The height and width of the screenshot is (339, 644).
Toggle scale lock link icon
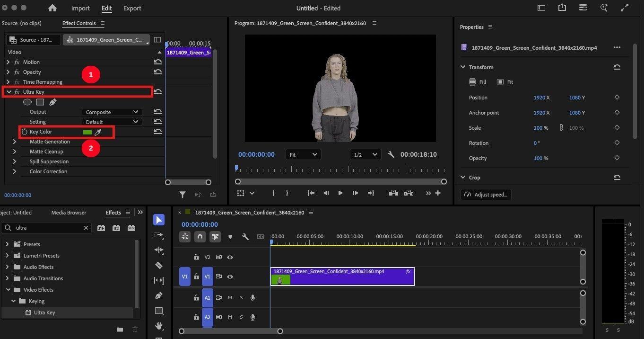click(561, 128)
